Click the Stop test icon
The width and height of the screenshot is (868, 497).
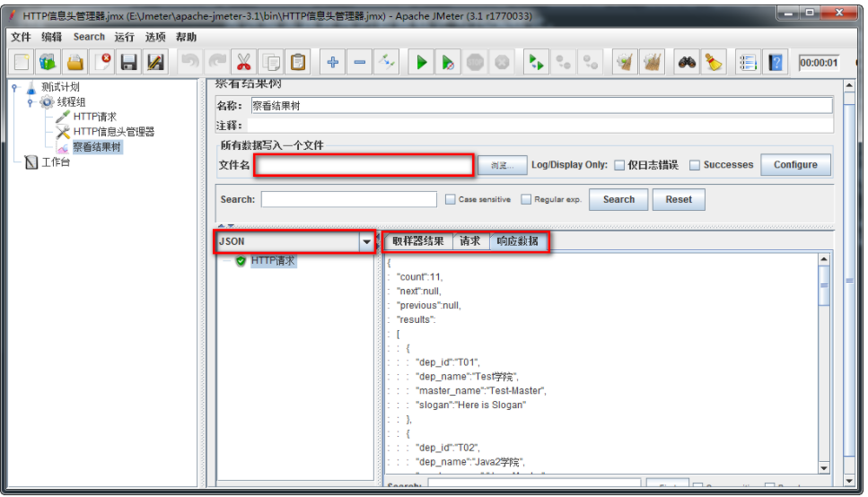(475, 62)
